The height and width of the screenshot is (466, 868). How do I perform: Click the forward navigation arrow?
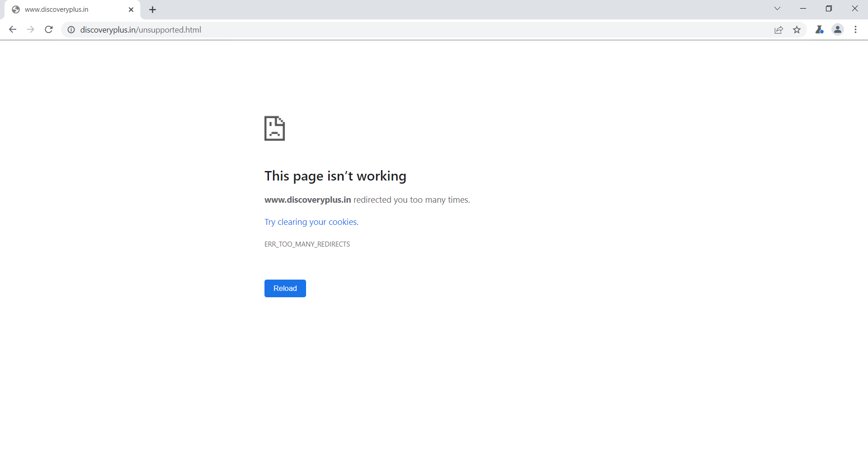click(x=30, y=29)
